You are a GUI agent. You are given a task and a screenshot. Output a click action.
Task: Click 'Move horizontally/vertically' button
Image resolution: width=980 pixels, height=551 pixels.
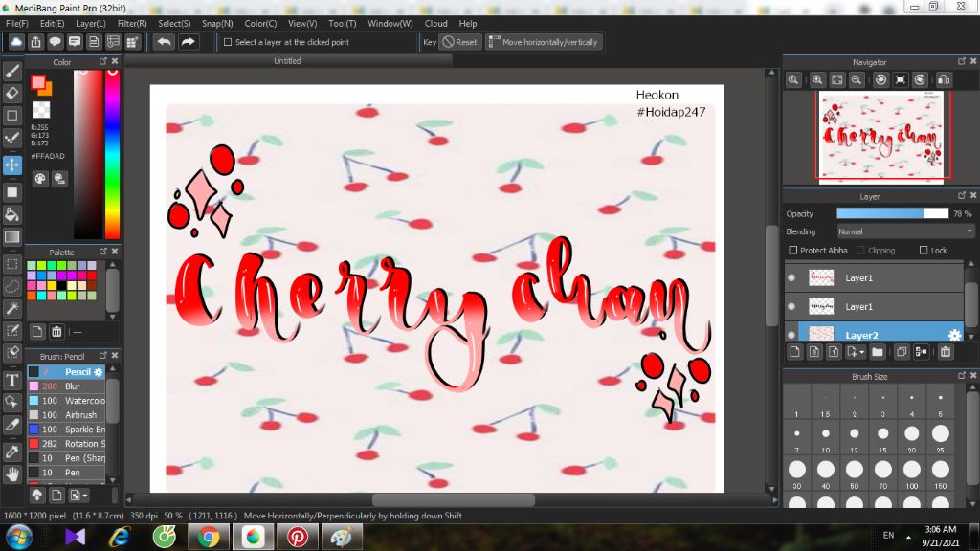(544, 42)
